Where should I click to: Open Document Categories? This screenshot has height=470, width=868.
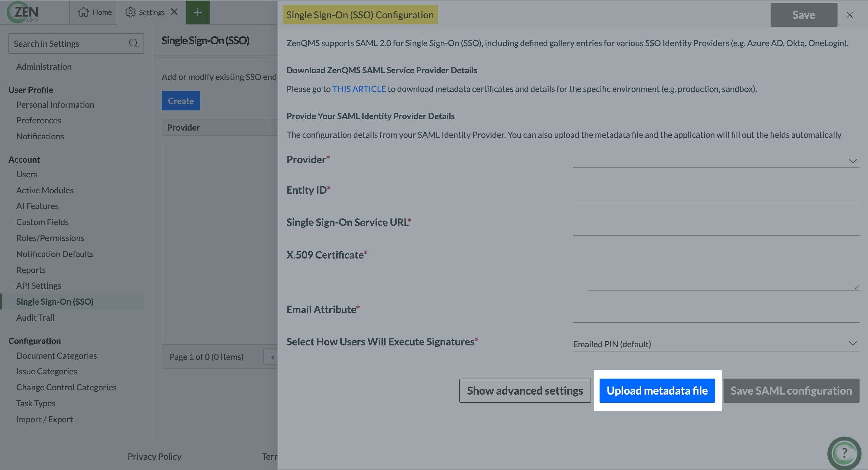[x=57, y=356]
